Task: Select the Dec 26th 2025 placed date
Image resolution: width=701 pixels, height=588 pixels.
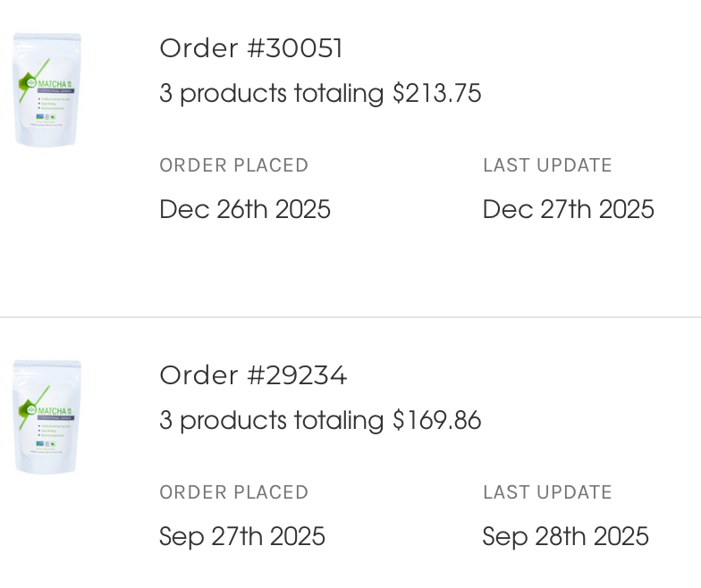Action: 245,210
